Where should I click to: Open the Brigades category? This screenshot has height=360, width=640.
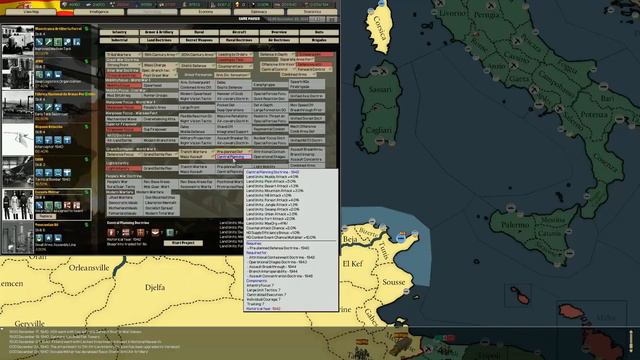coord(319,40)
